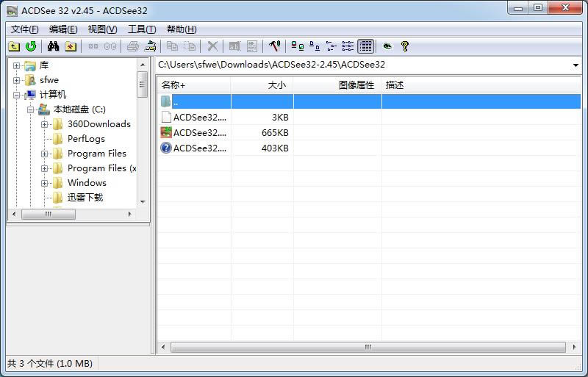Click the greyed rename icon
The width and height of the screenshot is (588, 377).
(234, 46)
